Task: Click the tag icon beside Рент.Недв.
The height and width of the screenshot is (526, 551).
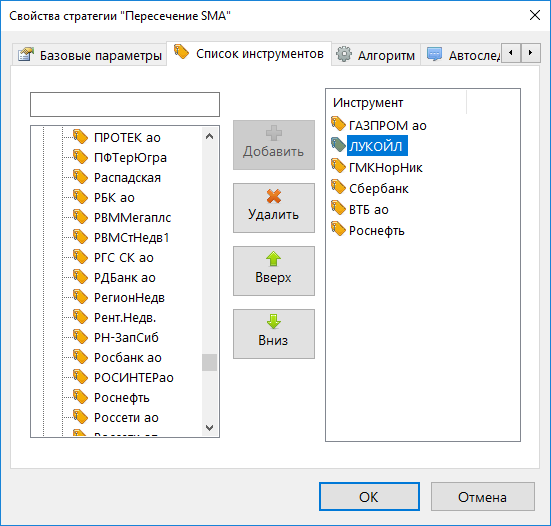Action: point(80,317)
